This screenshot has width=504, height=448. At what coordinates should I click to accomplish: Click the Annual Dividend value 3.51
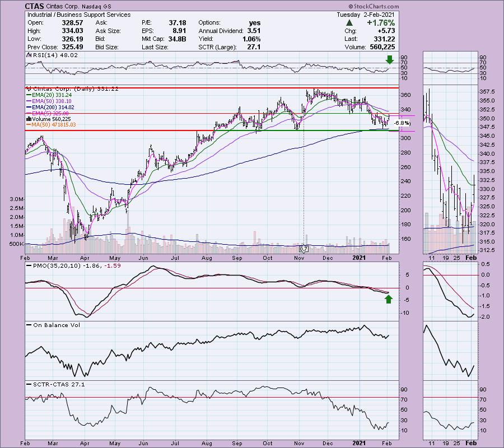tap(254, 31)
